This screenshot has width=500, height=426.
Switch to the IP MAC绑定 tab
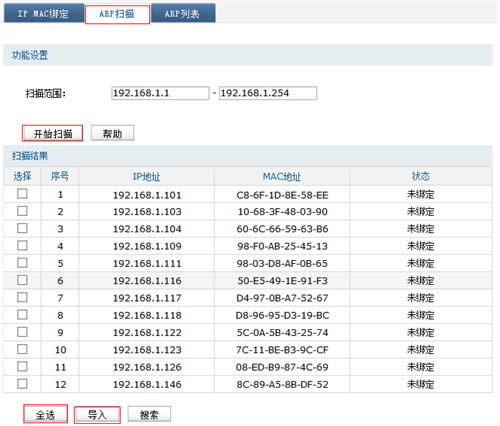[x=43, y=14]
